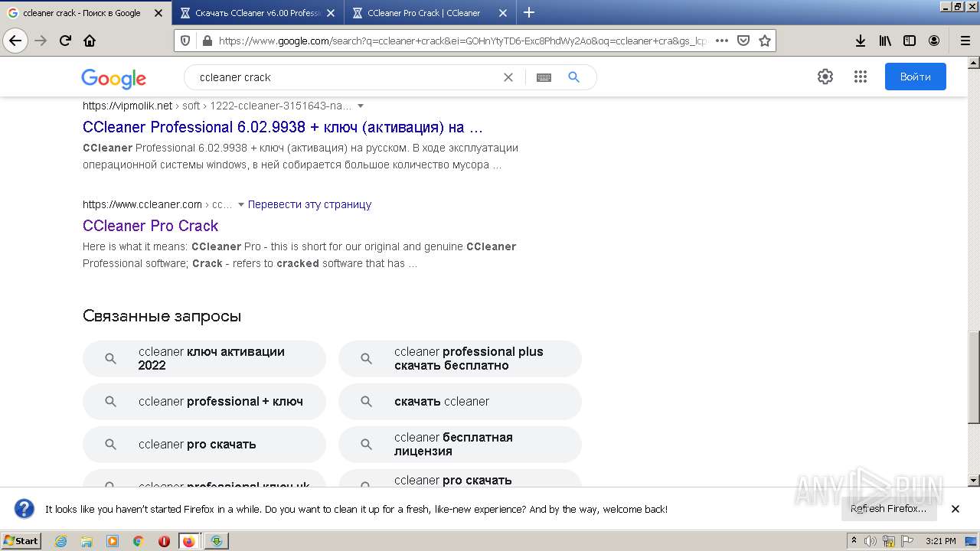Open Google apps grid
980x551 pixels.
(x=860, y=77)
